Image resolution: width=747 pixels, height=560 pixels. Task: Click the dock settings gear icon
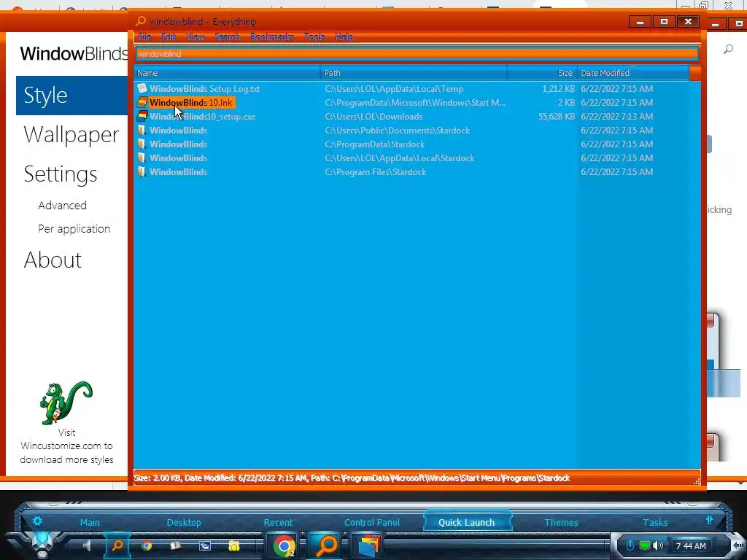(37, 521)
